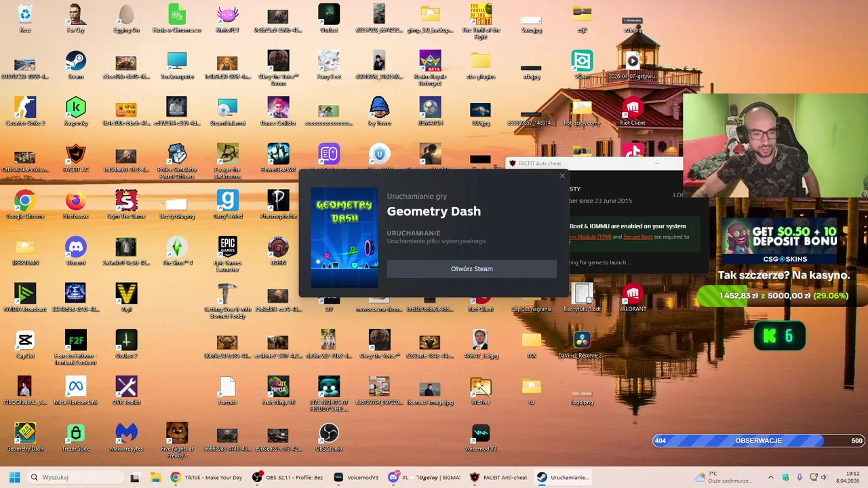Select the Furry Feet shortcut
This screenshot has width=868, height=488.
click(x=329, y=65)
